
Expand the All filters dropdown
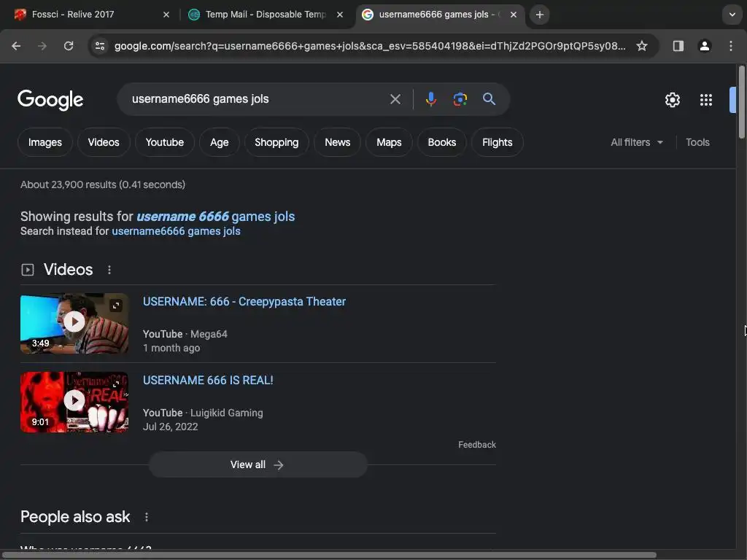tap(637, 142)
